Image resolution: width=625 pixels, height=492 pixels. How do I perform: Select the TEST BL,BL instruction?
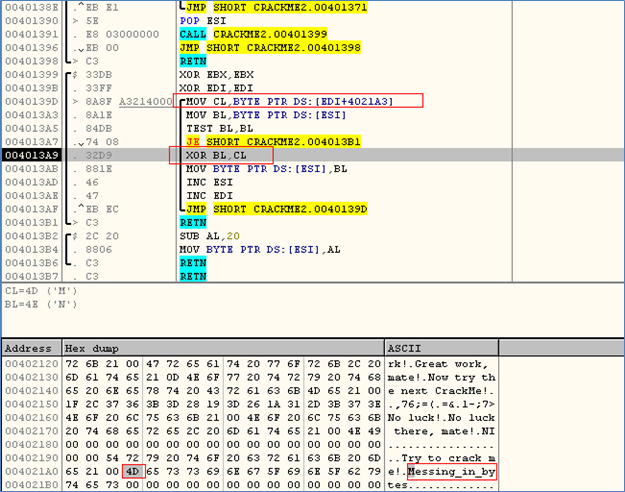point(213,129)
